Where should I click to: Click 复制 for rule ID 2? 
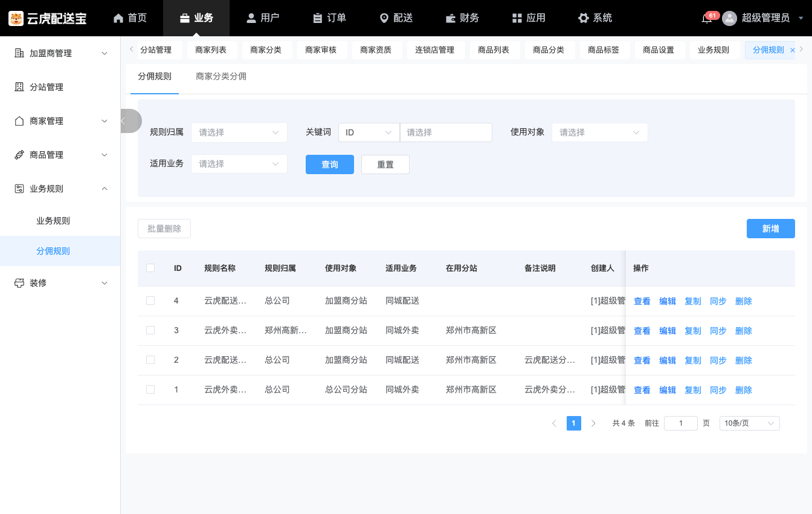[693, 360]
